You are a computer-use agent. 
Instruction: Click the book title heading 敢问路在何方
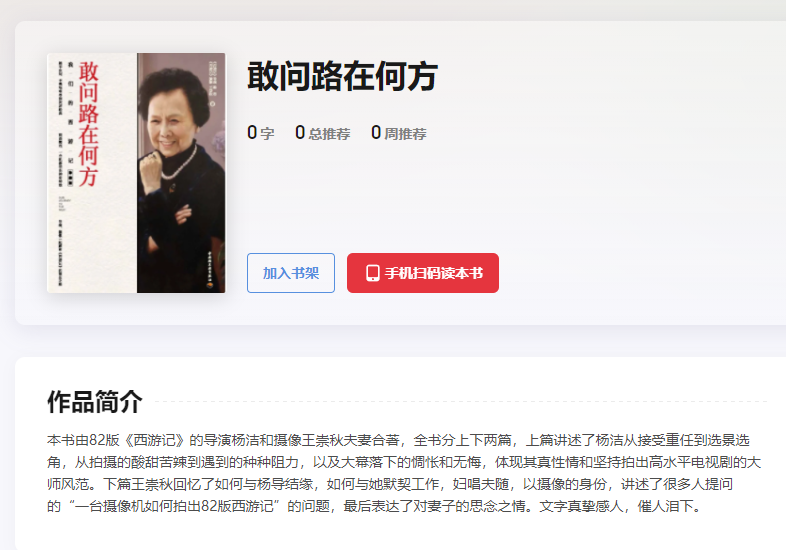pyautogui.click(x=342, y=76)
